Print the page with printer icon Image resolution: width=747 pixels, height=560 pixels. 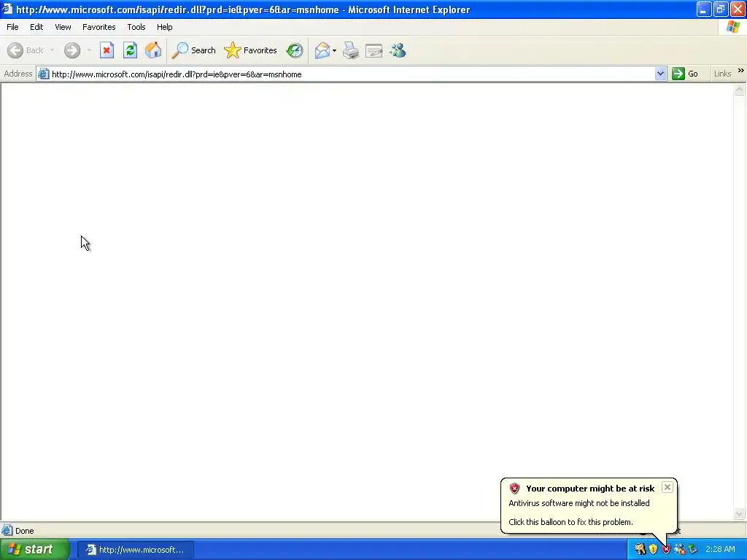(351, 50)
